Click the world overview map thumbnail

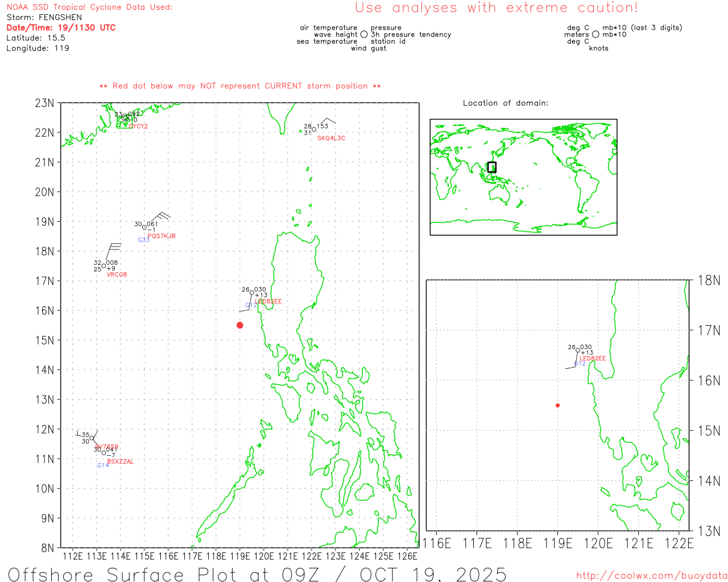pyautogui.click(x=523, y=177)
